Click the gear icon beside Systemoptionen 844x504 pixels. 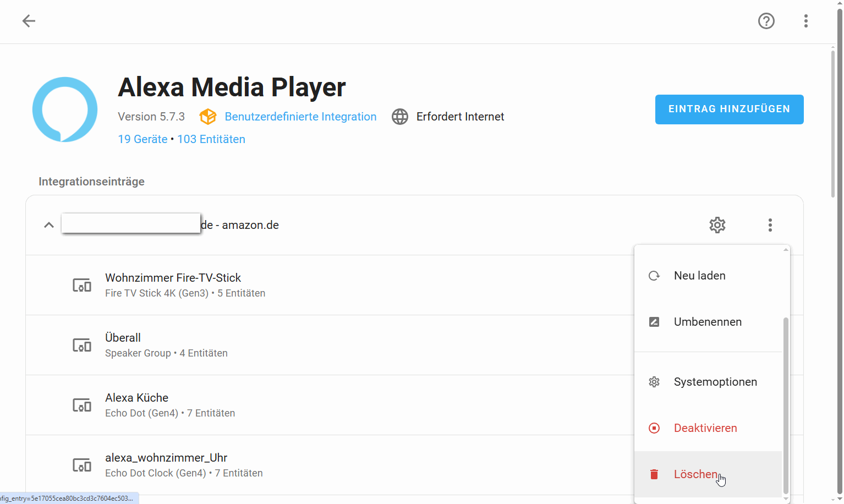click(x=654, y=382)
